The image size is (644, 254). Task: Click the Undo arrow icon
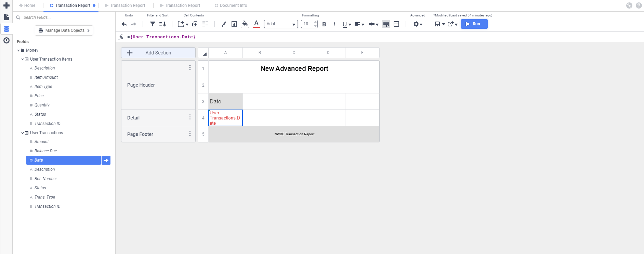click(124, 24)
